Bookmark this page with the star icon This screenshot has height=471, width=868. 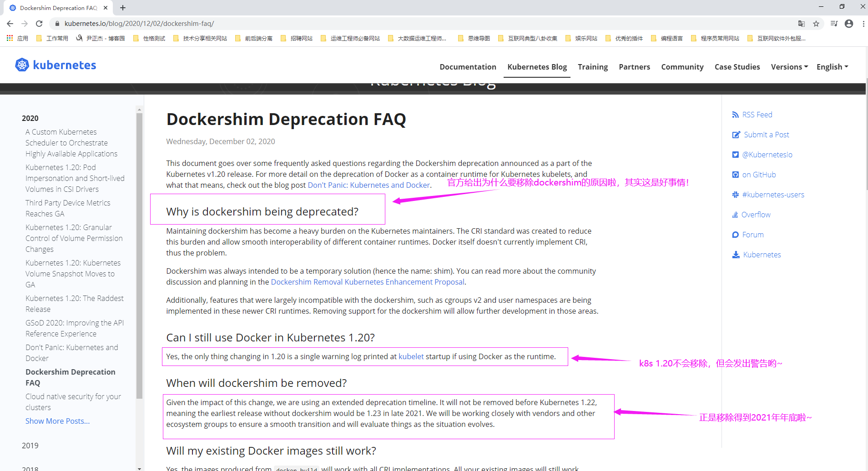point(816,24)
